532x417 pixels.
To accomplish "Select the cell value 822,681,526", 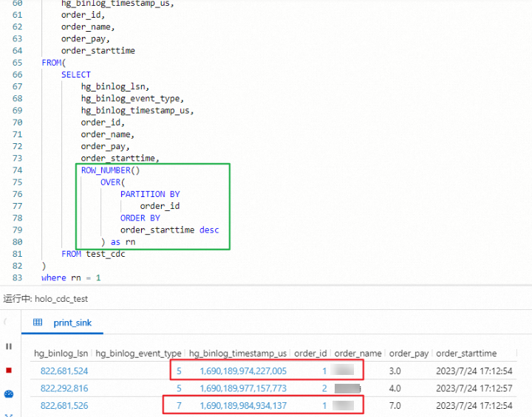I will point(64,405).
